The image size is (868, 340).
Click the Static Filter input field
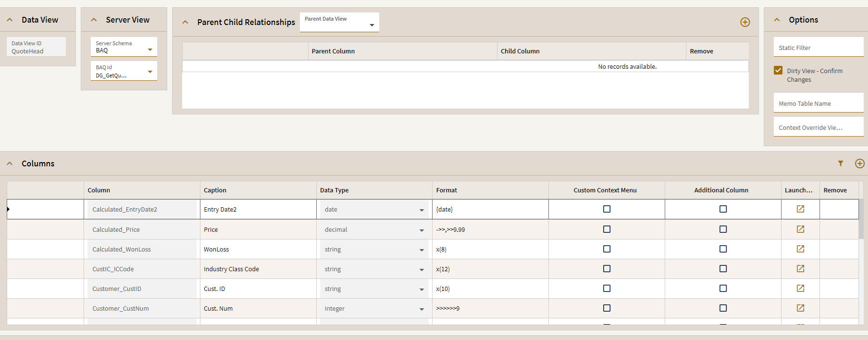pyautogui.click(x=818, y=48)
